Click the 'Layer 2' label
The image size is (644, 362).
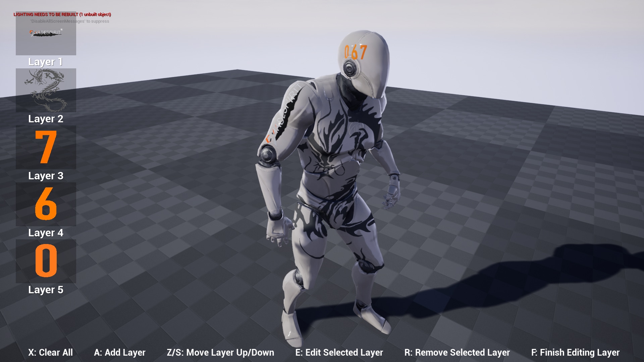coord(46,119)
